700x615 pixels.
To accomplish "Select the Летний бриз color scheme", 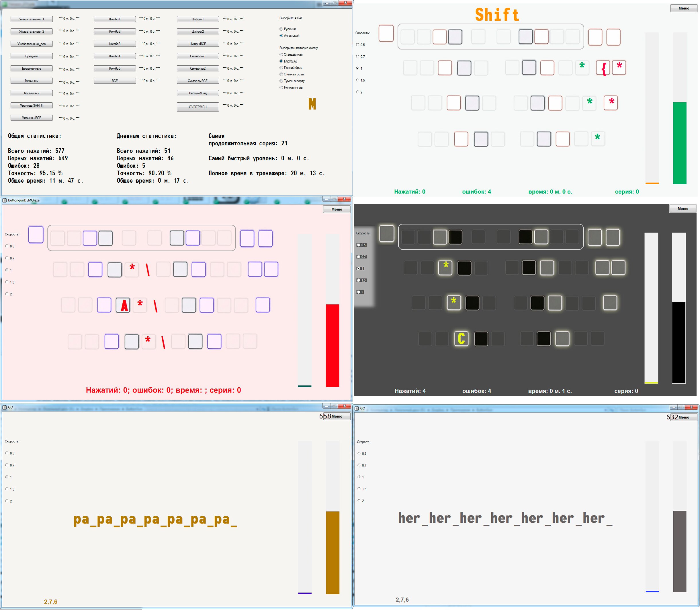I will coord(281,68).
